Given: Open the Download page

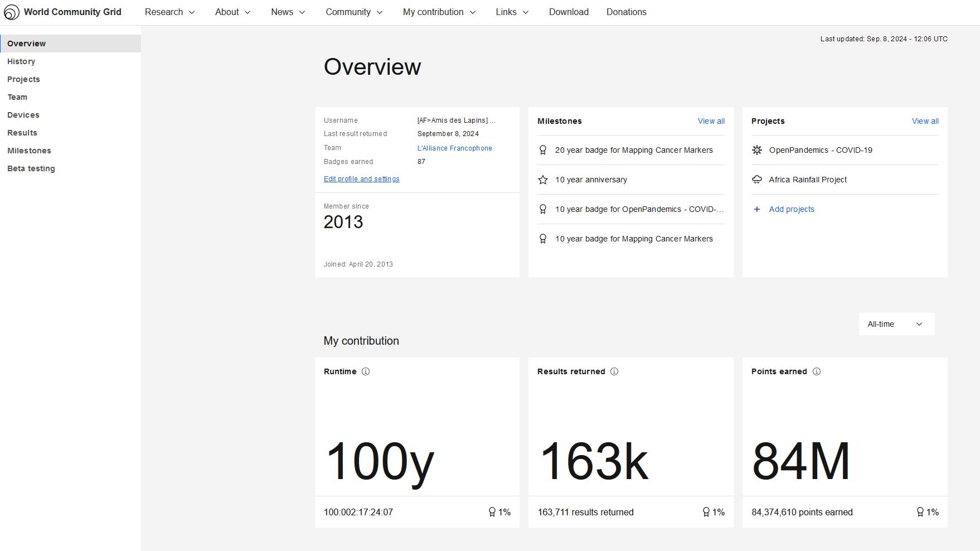Looking at the screenshot, I should coord(569,12).
